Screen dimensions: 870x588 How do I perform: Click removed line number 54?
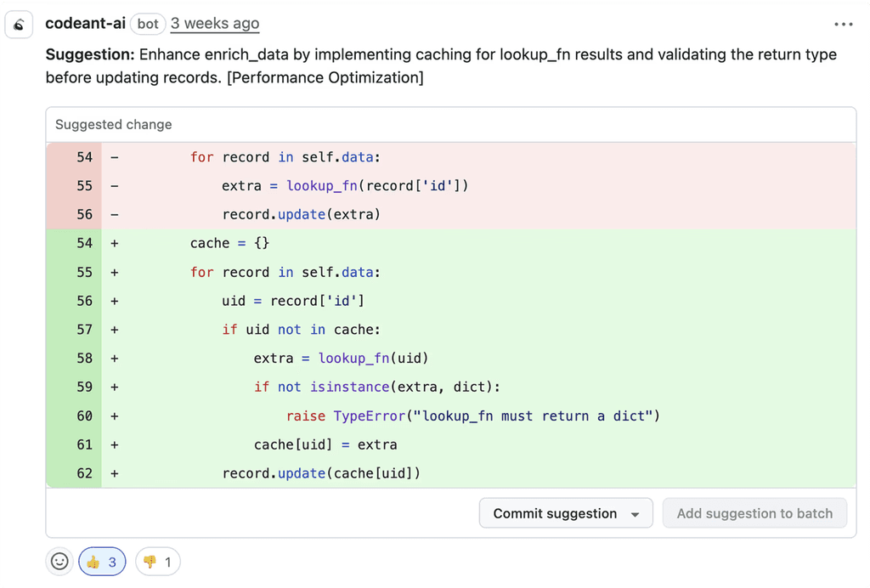click(x=84, y=157)
